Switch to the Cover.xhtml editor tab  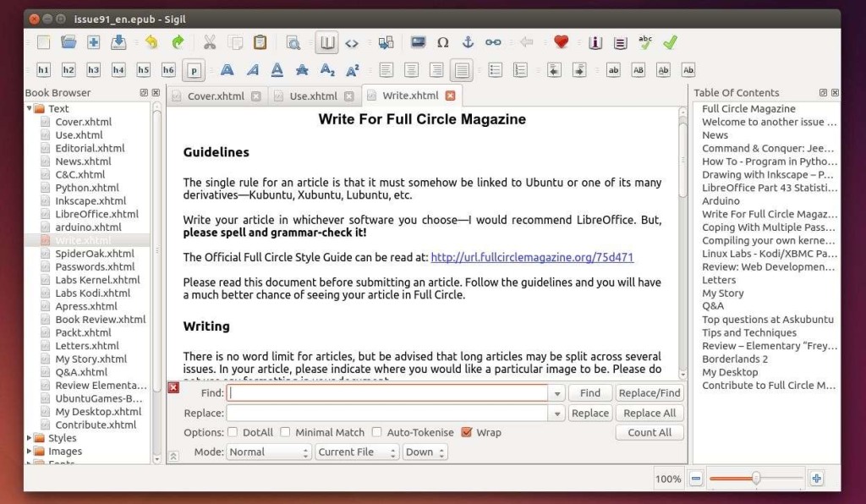point(216,96)
